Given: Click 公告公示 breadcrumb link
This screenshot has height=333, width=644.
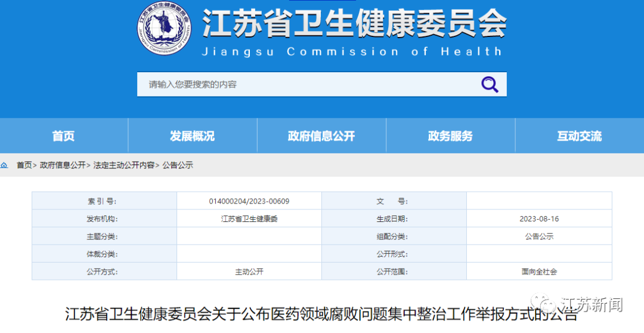Looking at the screenshot, I should (178, 165).
